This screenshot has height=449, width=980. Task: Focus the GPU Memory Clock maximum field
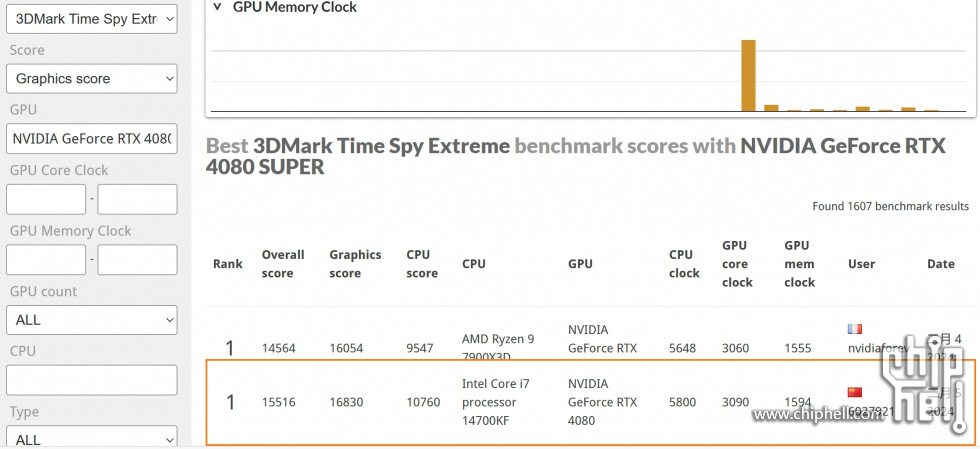click(x=138, y=260)
